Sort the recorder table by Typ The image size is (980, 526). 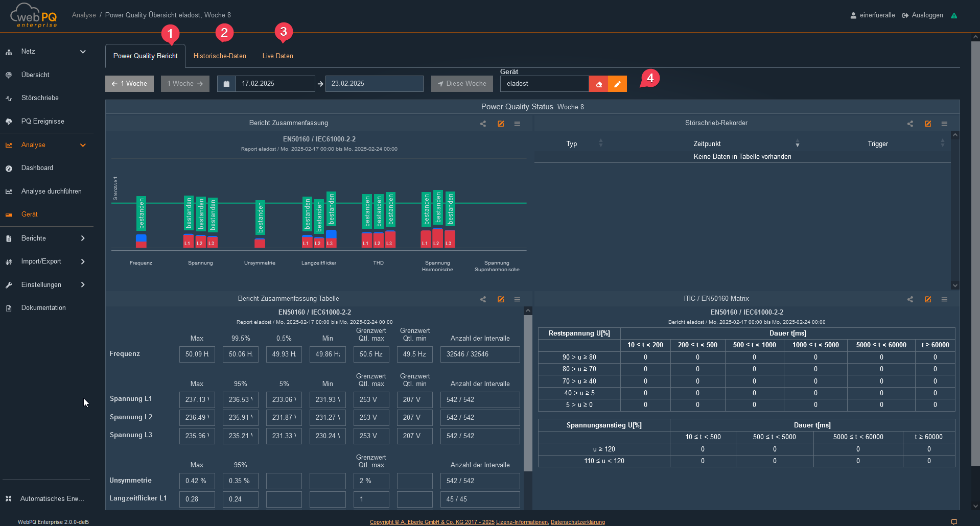pyautogui.click(x=601, y=144)
